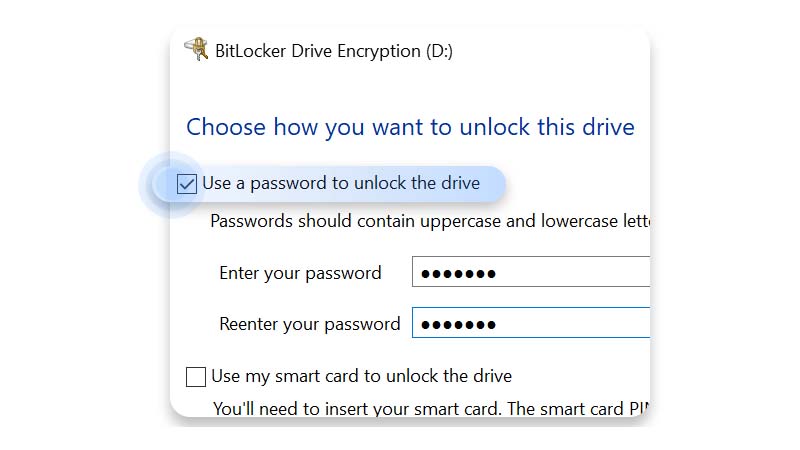Screen dimensions: 800x450
Task: Click the "Choose how you want to unlock" heading
Action: point(410,127)
